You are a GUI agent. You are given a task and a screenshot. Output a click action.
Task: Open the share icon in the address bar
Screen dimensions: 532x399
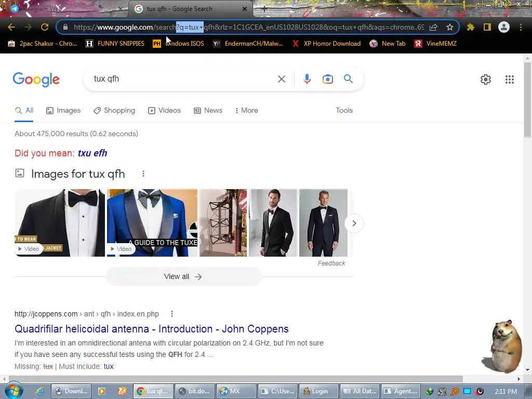433,27
